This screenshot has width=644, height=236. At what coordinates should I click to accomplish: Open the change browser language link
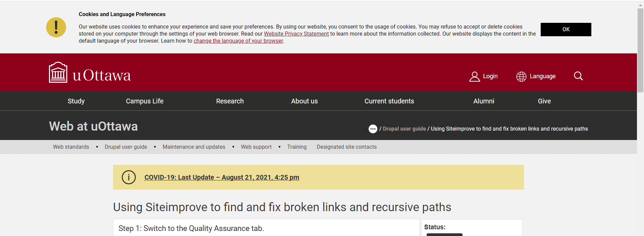click(238, 41)
